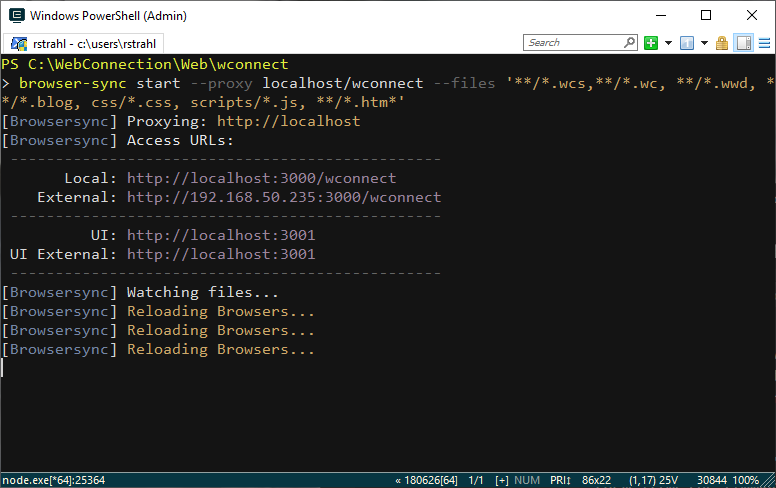This screenshot has height=488, width=776.
Task: Click the 100% zoom status value
Action: click(x=746, y=480)
